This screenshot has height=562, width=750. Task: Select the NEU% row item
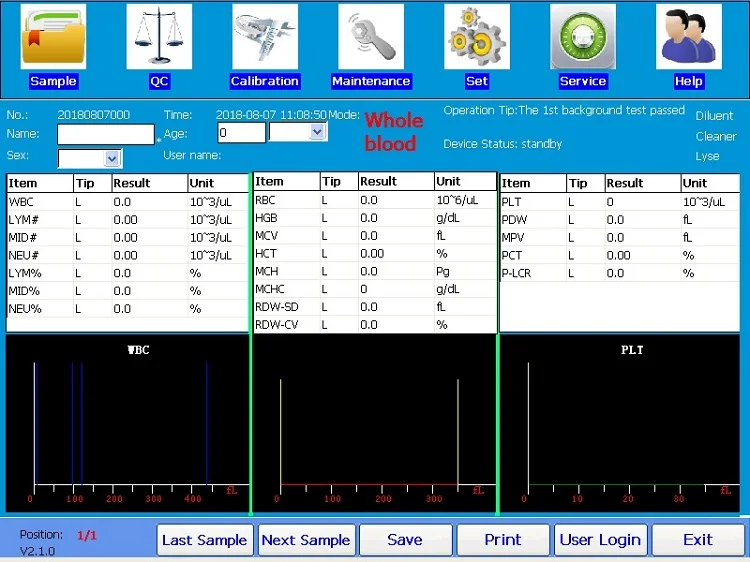point(128,309)
